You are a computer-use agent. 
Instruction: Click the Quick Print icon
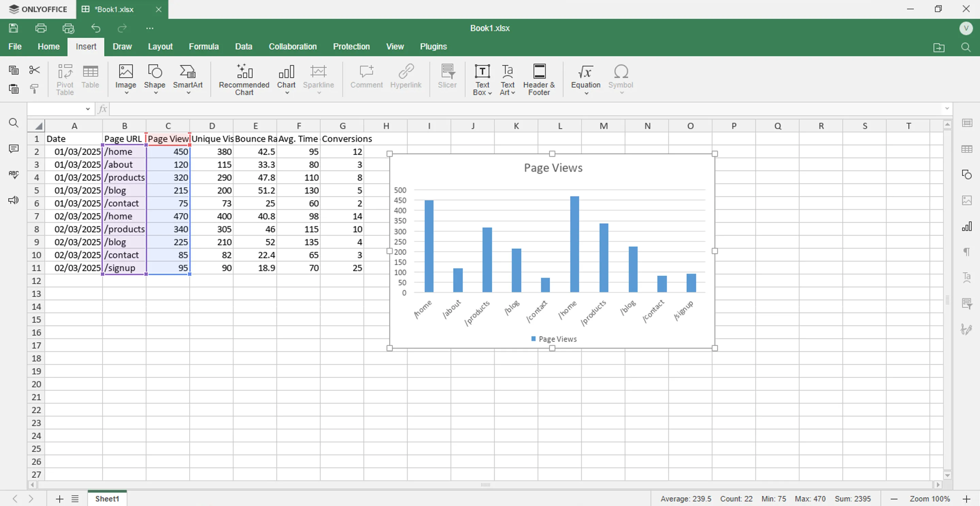pyautogui.click(x=68, y=28)
